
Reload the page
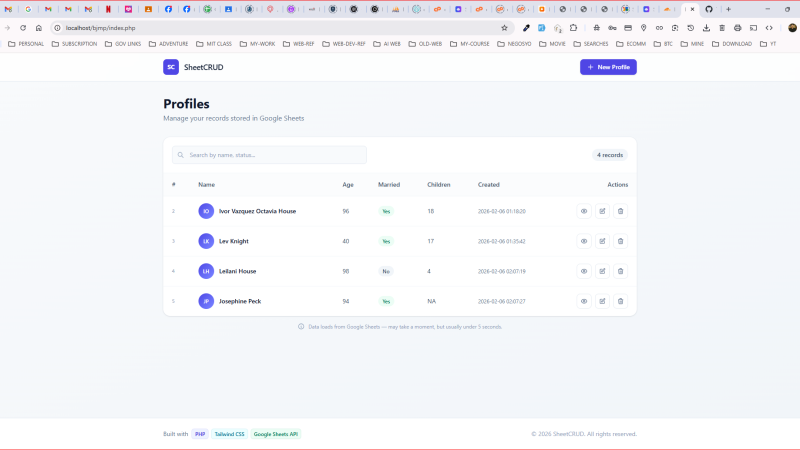23,28
